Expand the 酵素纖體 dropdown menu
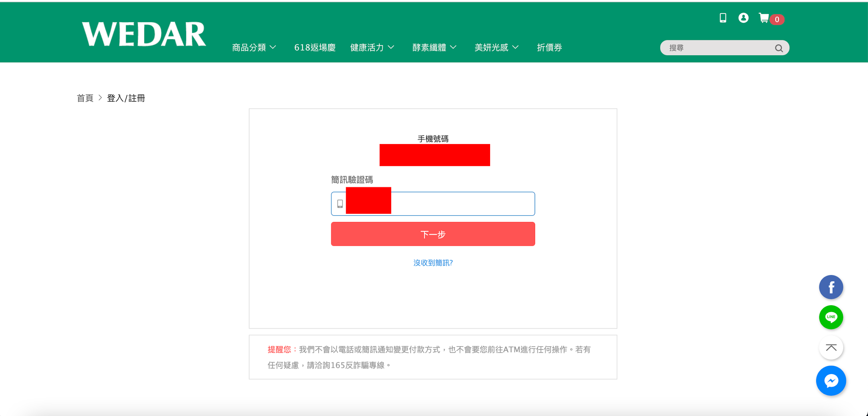 [435, 47]
